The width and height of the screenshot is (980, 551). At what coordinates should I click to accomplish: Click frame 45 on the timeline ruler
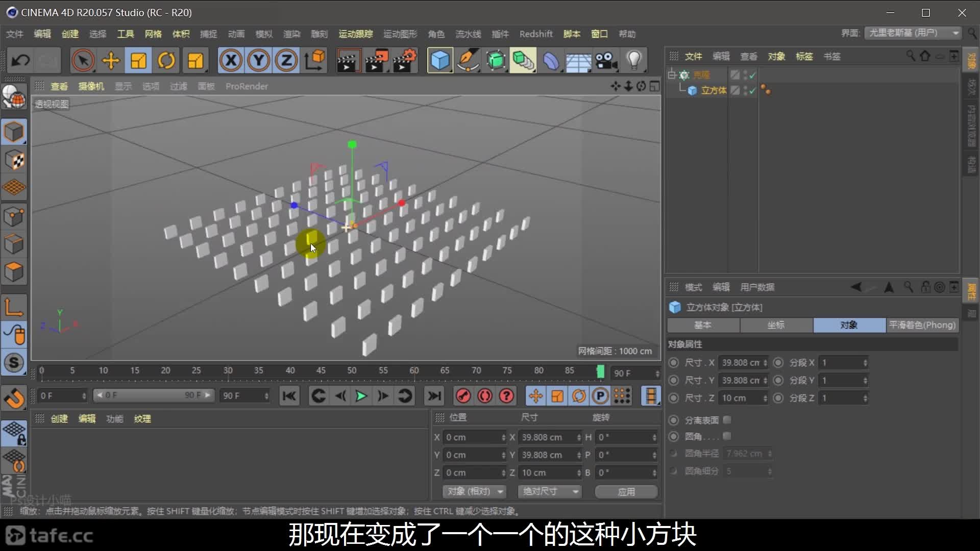click(x=321, y=371)
